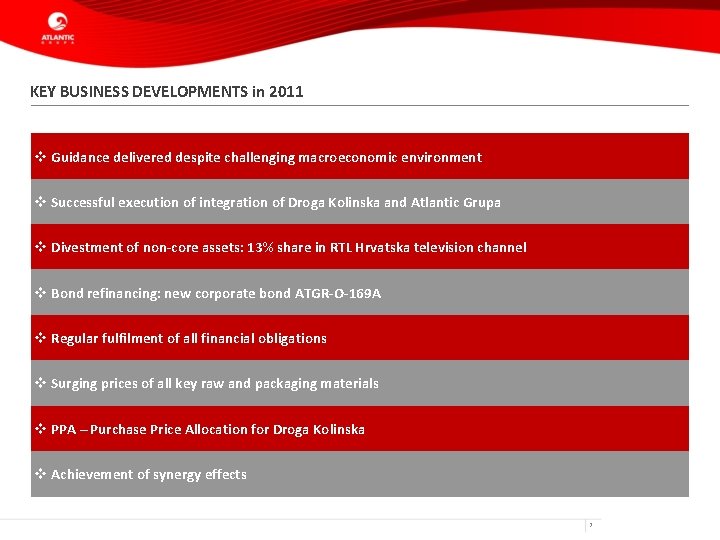Screen dimensions: 720x540
Task: Click 'Guidance delivered despite challenging macroeconomic environment'
Action: tap(266, 158)
